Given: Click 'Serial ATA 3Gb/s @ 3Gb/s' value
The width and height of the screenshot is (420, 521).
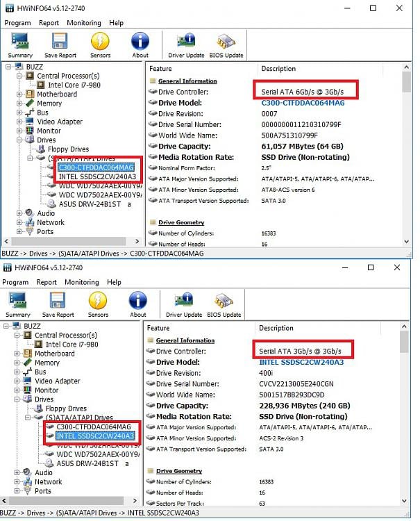Looking at the screenshot, I should [300, 352].
